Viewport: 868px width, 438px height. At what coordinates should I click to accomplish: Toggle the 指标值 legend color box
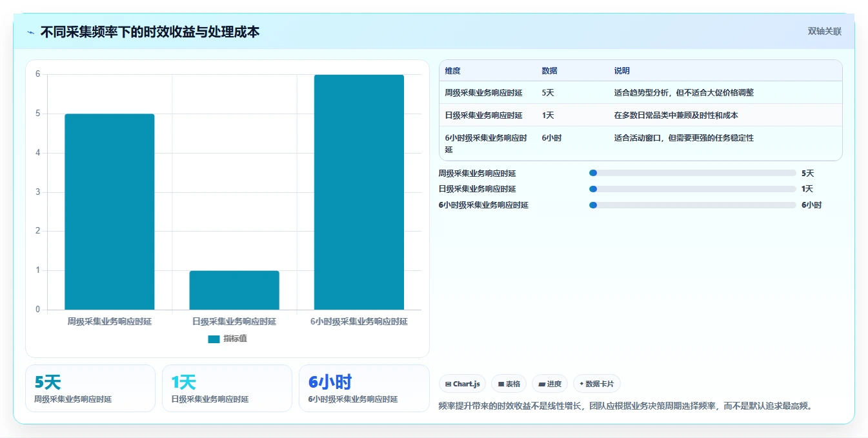coord(214,339)
